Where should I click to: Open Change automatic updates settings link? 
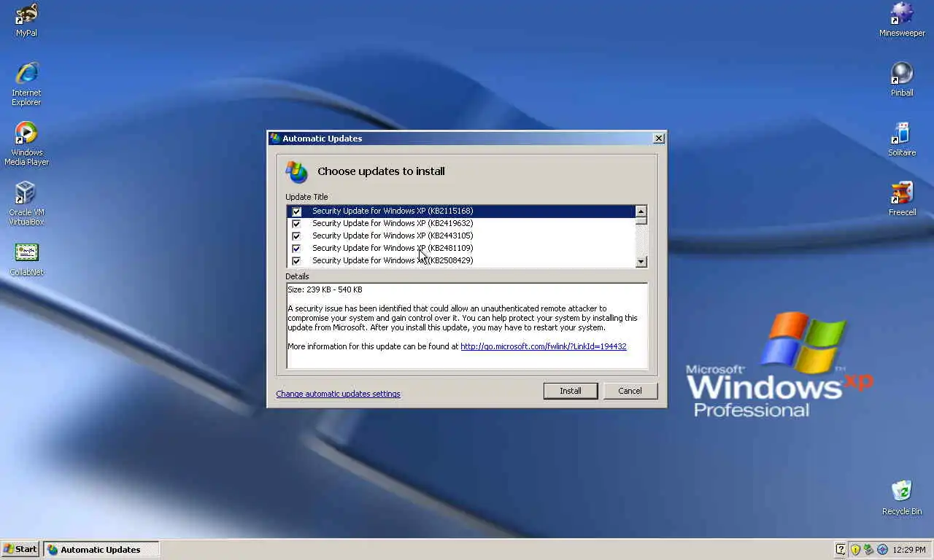338,394
